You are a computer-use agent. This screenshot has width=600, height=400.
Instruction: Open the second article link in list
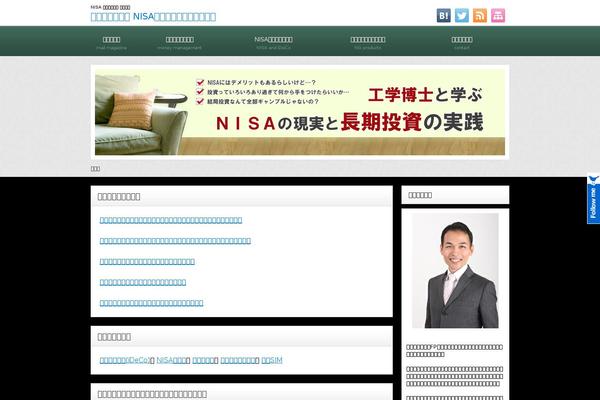click(175, 241)
